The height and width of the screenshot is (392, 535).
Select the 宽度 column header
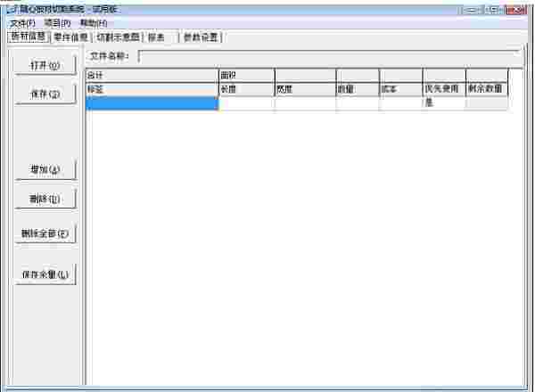click(x=305, y=89)
